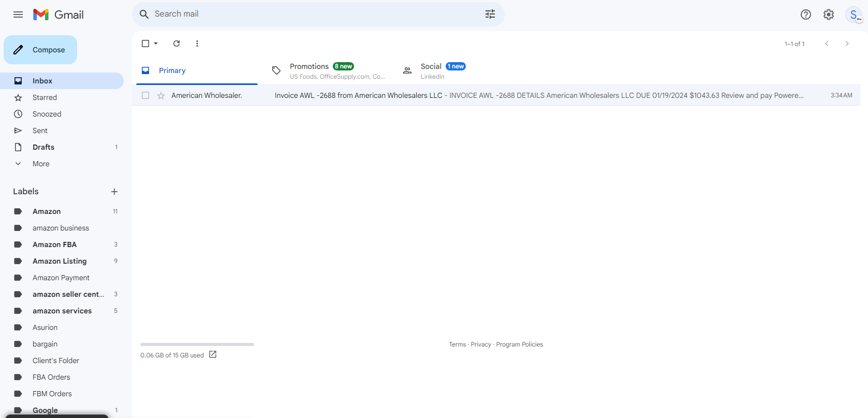
Task: Click the 1–1 of 1 message count
Action: pos(795,44)
